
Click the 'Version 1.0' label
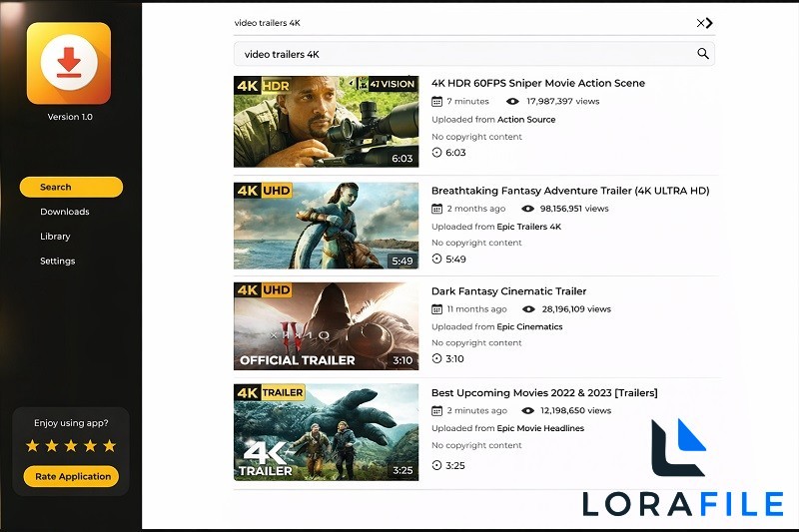point(70,117)
